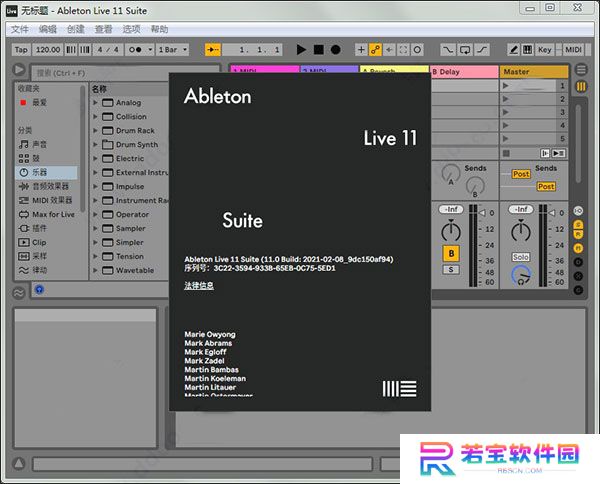Open the Groove Pool wave button
This screenshot has width=600, height=484.
click(x=19, y=293)
